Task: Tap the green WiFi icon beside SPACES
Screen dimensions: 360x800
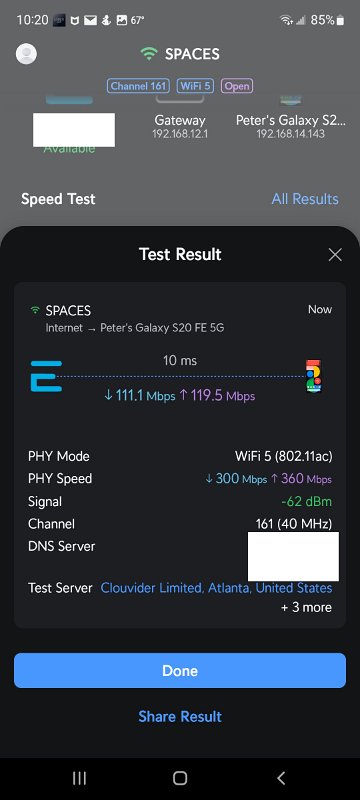Action: coord(148,54)
